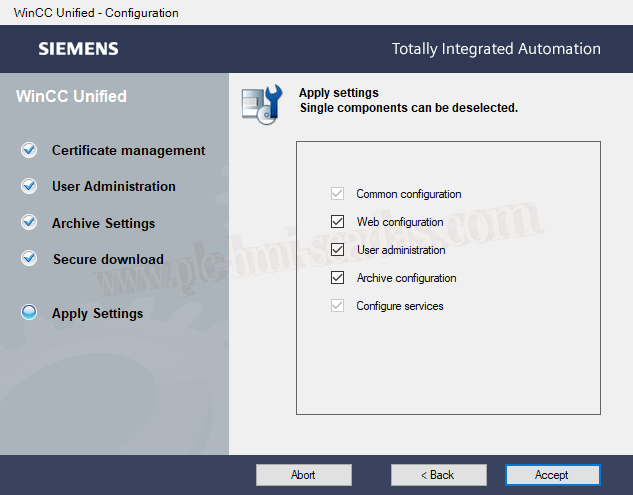Click the SIEMENS logo in the header

78,48
